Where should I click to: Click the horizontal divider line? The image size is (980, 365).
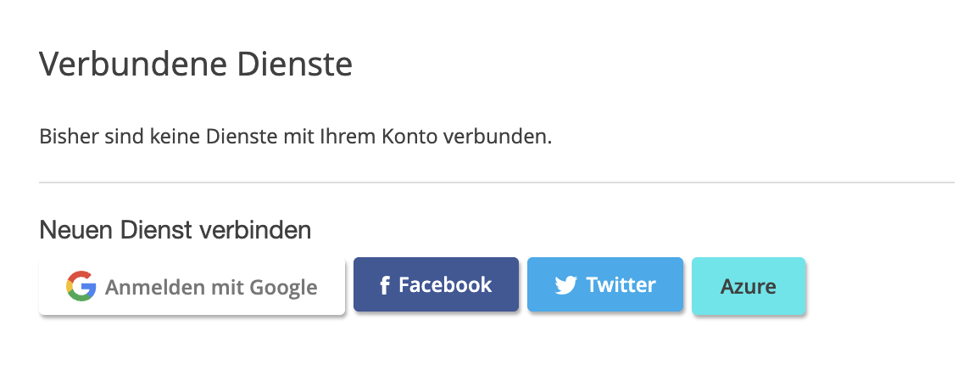(x=497, y=182)
